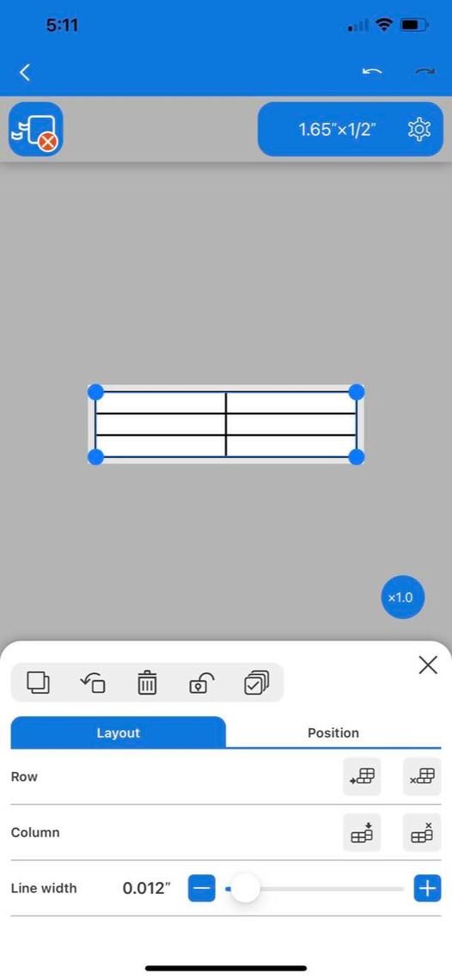The height and width of the screenshot is (980, 452).
Task: Delete a row from the table
Action: (x=422, y=777)
